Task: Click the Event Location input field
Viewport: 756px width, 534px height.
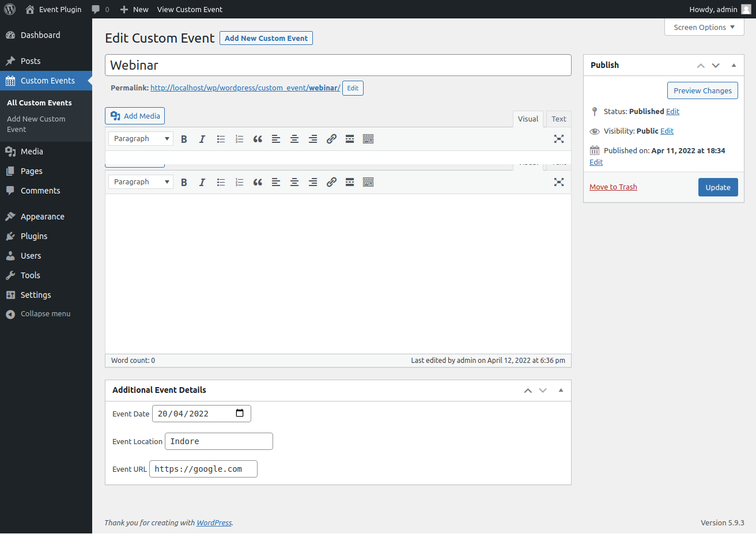Action: pyautogui.click(x=219, y=441)
